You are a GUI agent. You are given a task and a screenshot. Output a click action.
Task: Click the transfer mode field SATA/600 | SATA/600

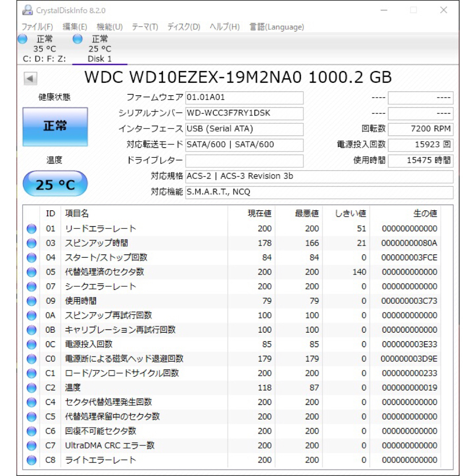tap(244, 145)
